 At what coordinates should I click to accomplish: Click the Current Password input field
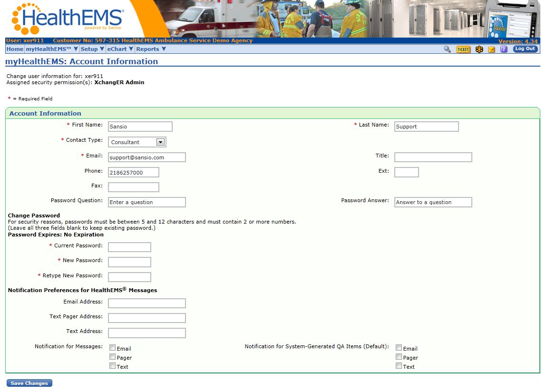coord(129,247)
